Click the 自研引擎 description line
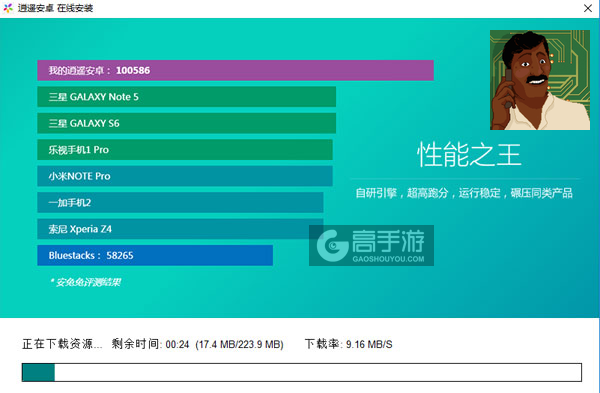 [464, 193]
